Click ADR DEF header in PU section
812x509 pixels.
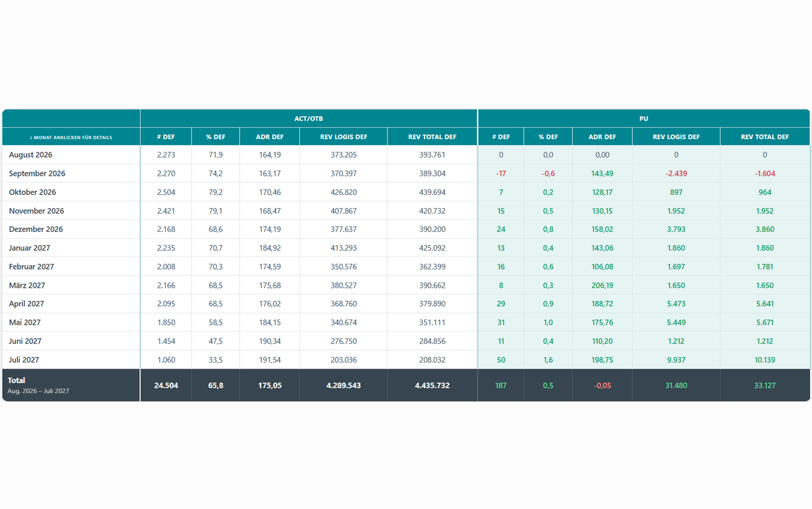(x=602, y=137)
